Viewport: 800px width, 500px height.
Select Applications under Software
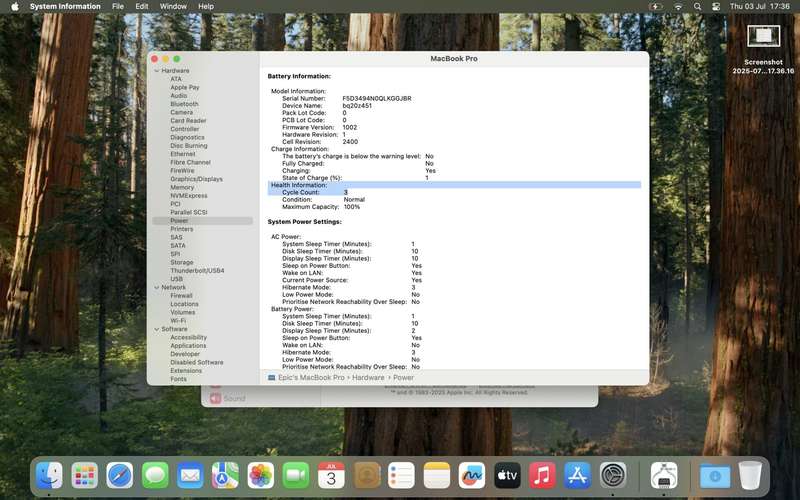tap(188, 345)
